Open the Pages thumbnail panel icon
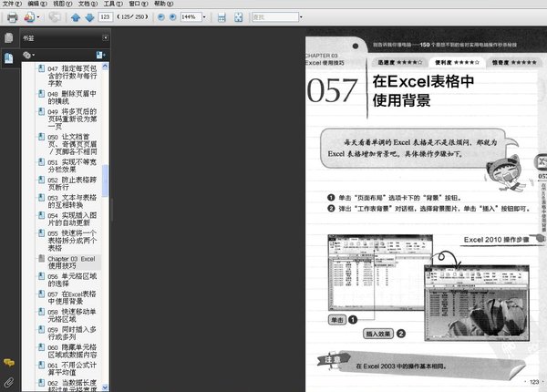Image resolution: width=547 pixels, height=392 pixels. coord(8,38)
